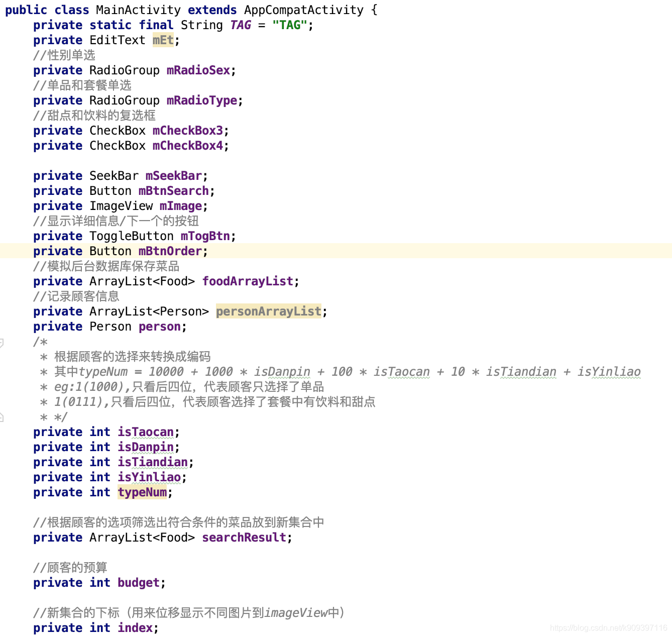Click the mCheckBox3 variable
The height and width of the screenshot is (637, 672).
point(188,131)
